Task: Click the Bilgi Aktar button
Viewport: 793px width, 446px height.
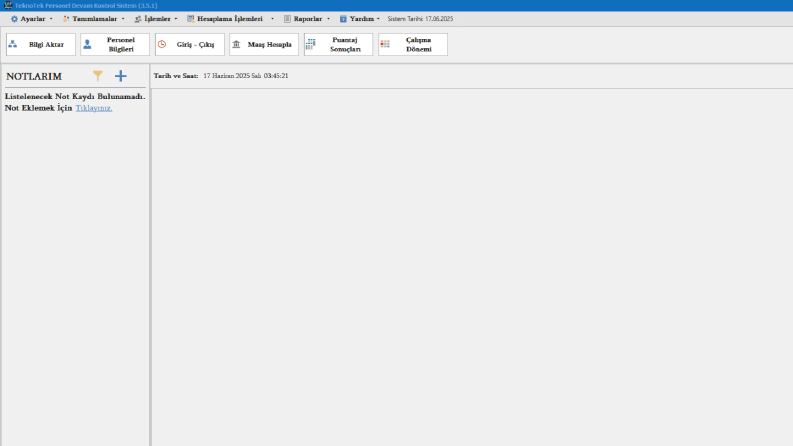Action: (x=41, y=44)
